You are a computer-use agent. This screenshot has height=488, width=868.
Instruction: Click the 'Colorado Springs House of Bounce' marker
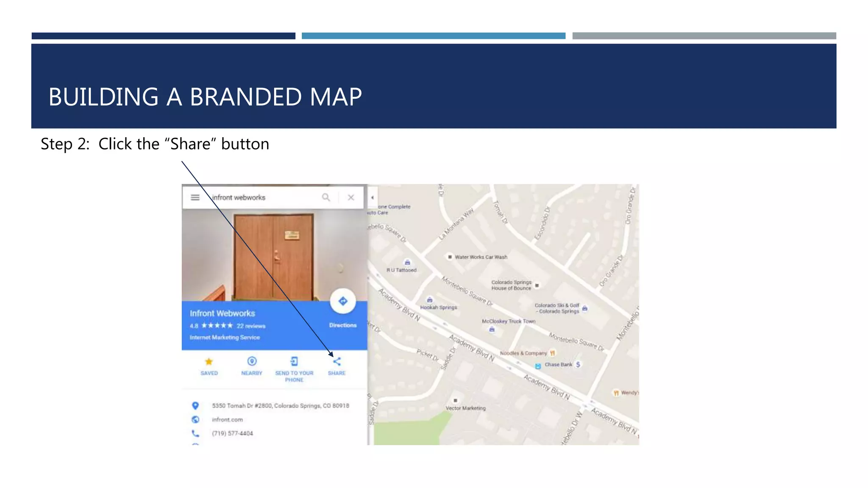pyautogui.click(x=537, y=285)
